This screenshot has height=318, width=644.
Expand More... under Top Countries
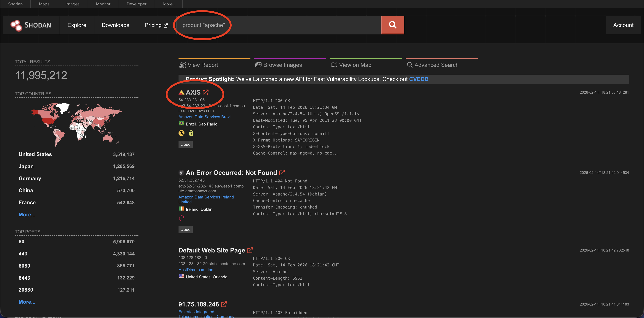tap(27, 215)
